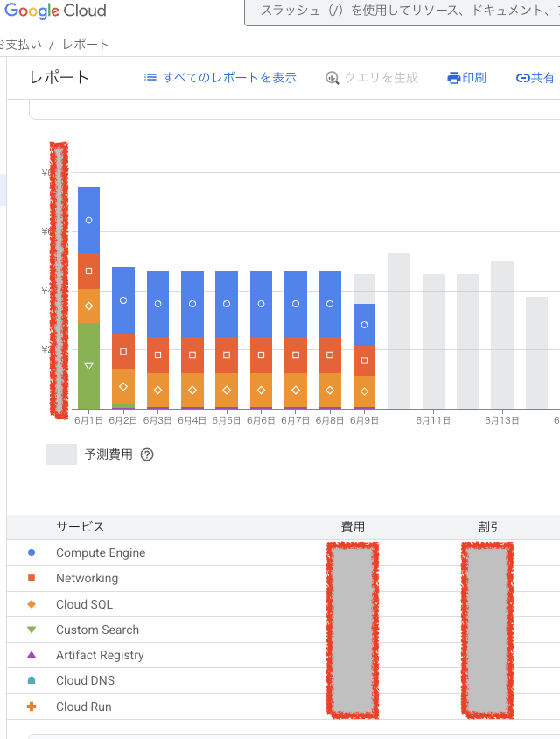Viewport: 560px width, 739px height.
Task: Click すべてのレポートを表示 link
Action: (229, 78)
